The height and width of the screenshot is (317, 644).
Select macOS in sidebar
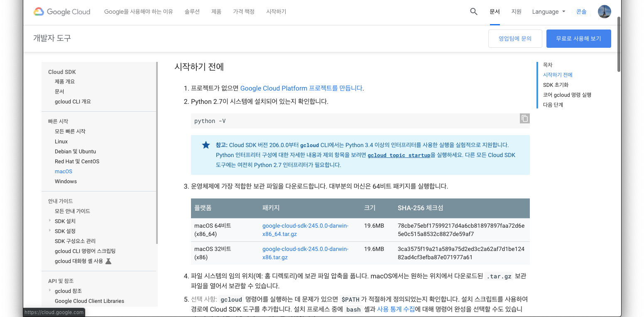[x=64, y=171]
